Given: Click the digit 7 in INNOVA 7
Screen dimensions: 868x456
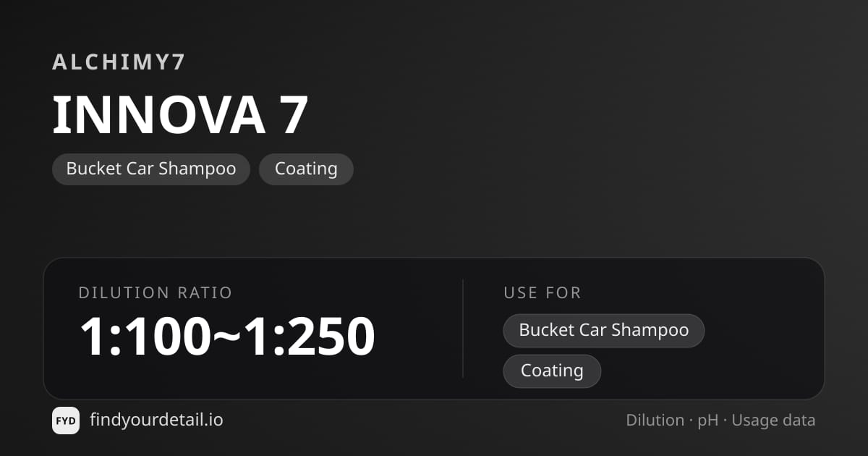Looking at the screenshot, I should (294, 116).
